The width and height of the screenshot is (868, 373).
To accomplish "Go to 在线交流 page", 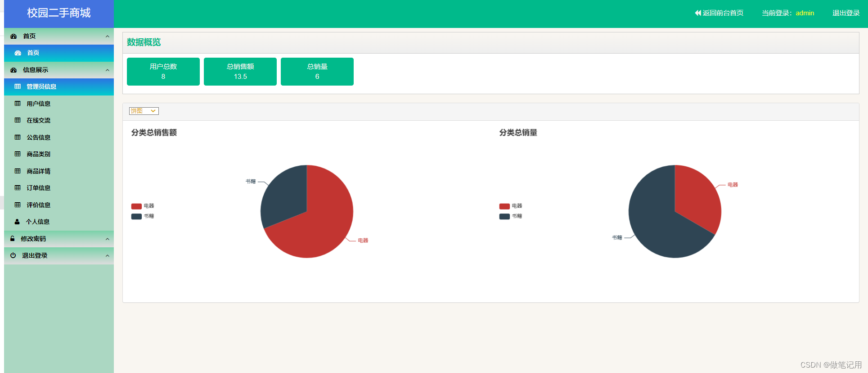I will (x=59, y=120).
